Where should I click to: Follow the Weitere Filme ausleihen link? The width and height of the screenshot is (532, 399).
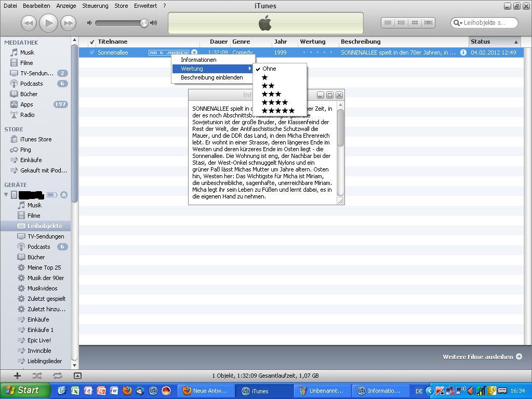[x=482, y=356]
